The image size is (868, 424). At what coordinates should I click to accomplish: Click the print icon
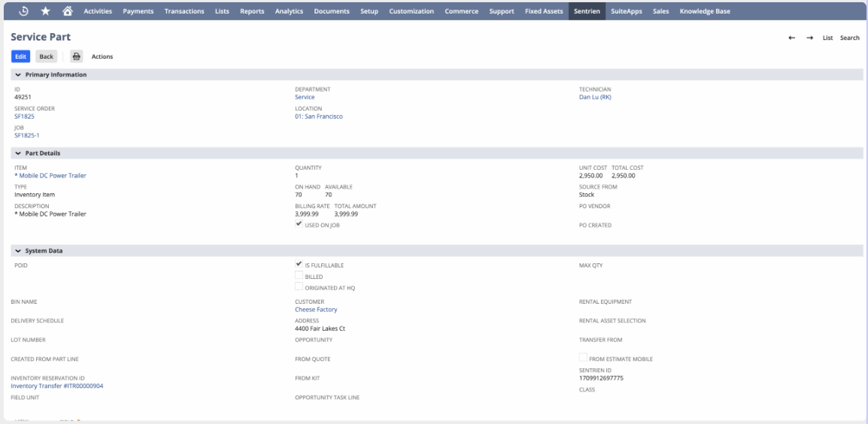tap(76, 56)
